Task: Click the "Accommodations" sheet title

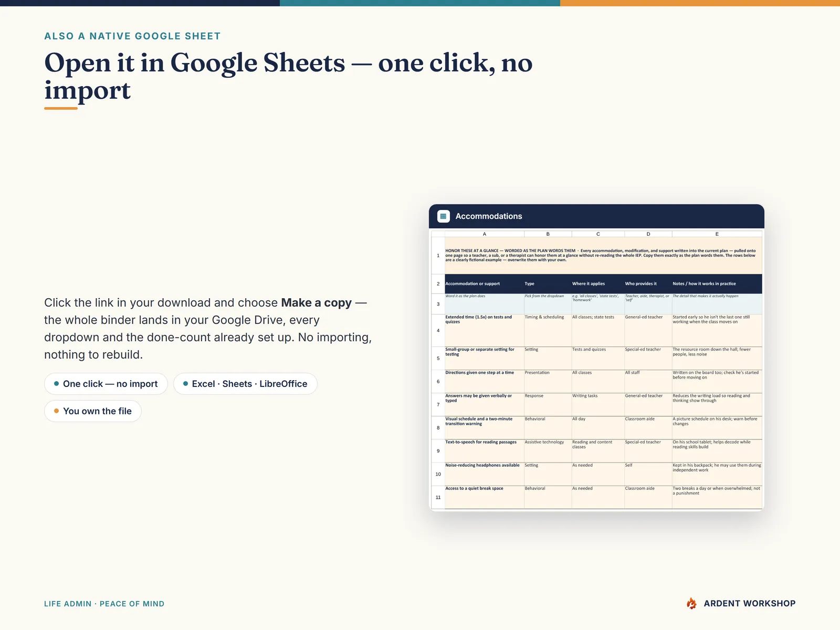Action: tap(489, 216)
